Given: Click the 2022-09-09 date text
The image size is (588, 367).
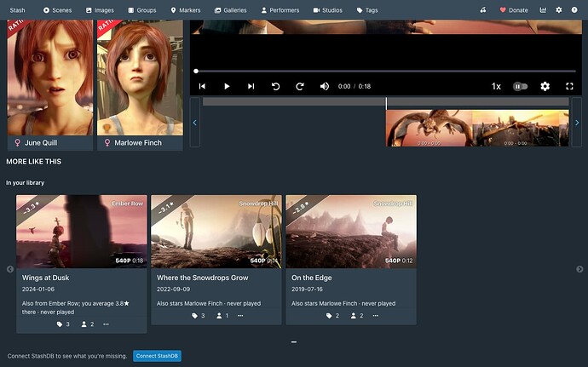Looking at the screenshot, I should click(173, 289).
